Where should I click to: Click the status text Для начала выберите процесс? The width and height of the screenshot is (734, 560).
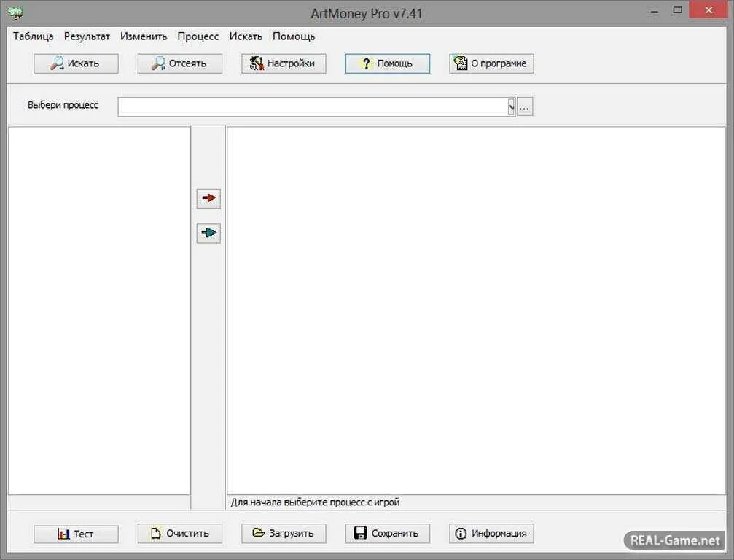pyautogui.click(x=315, y=502)
